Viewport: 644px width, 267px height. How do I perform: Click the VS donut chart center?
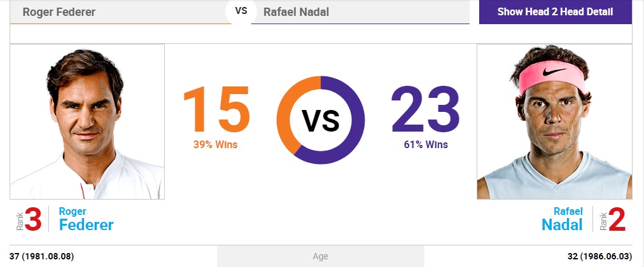point(321,120)
